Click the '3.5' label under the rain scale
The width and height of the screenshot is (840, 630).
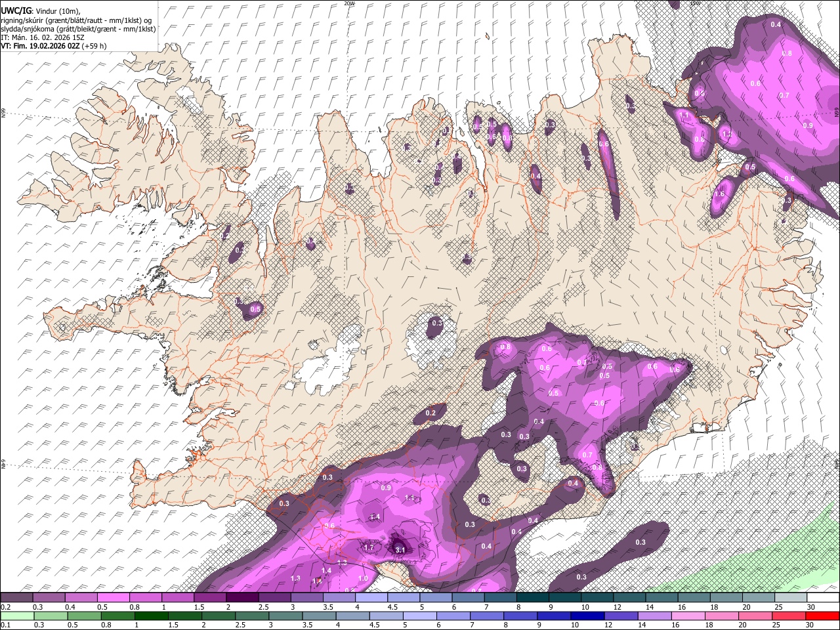coord(307,625)
